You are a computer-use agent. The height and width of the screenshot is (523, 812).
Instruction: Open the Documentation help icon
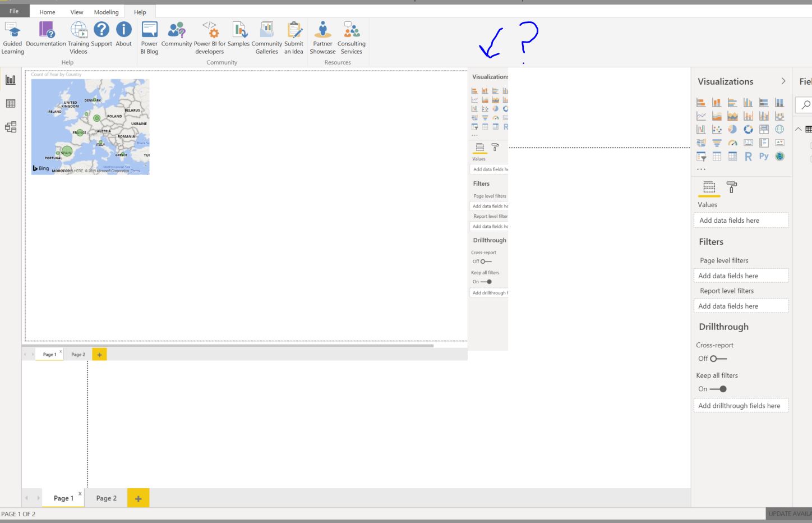pos(46,35)
